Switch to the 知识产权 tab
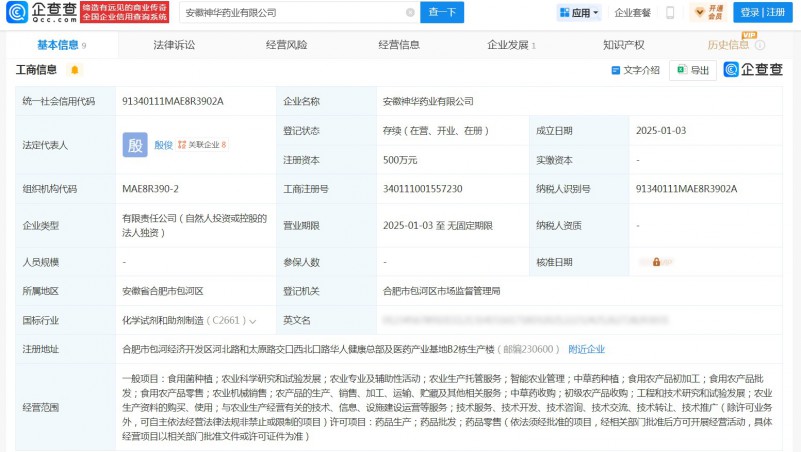 coord(624,45)
